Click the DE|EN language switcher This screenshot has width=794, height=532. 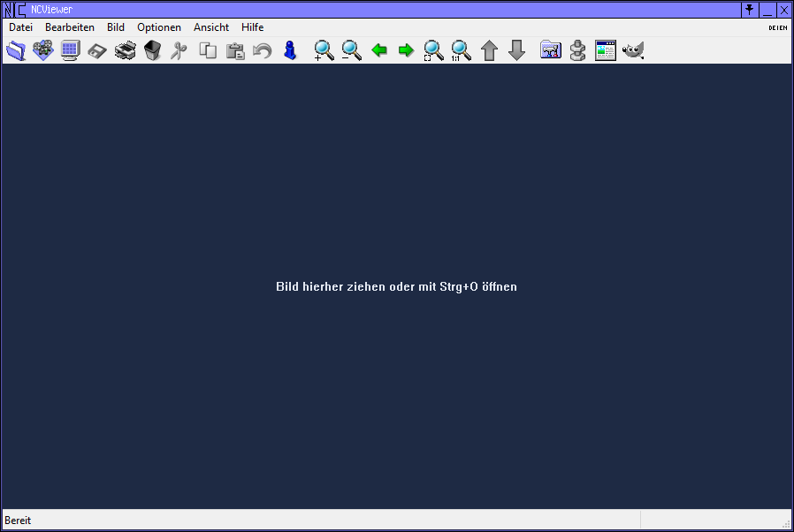tap(778, 28)
